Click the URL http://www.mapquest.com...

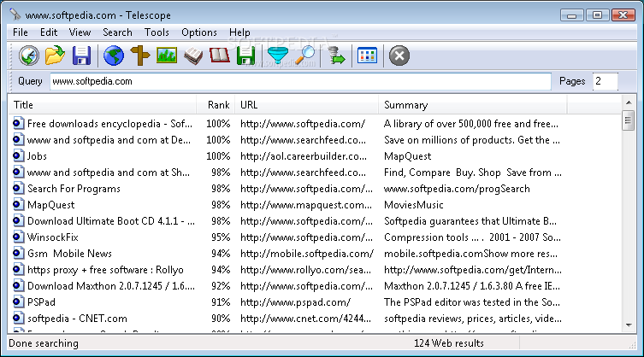306,204
